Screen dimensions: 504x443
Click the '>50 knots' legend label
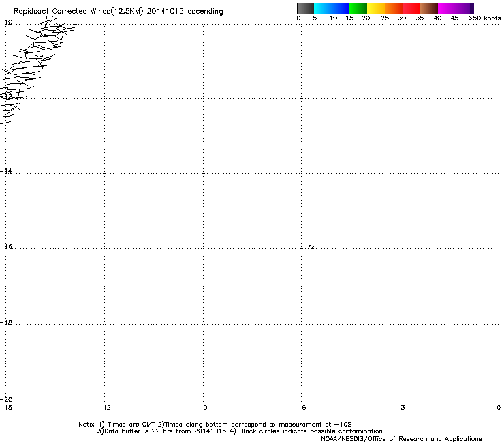[484, 18]
